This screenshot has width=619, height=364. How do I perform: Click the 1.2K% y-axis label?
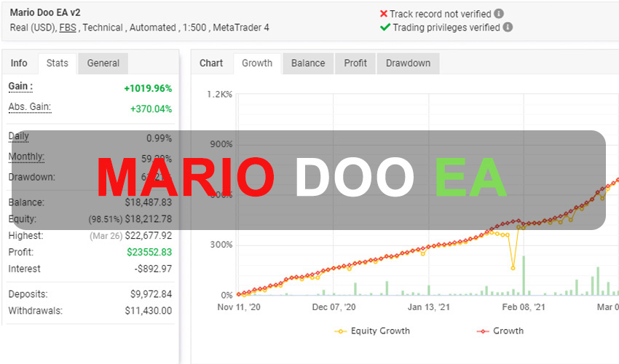(x=219, y=95)
